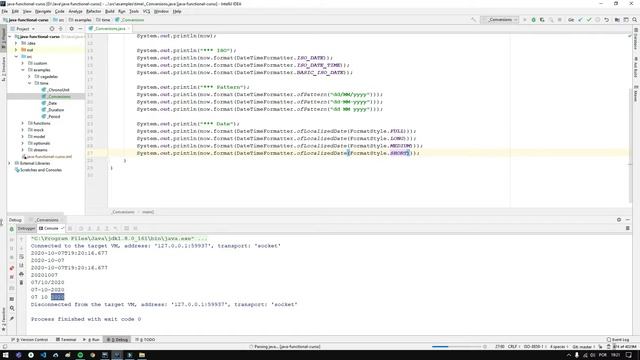Open Project Structure icon in toolbar
The width and height of the screenshot is (640, 360).
click(x=617, y=20)
